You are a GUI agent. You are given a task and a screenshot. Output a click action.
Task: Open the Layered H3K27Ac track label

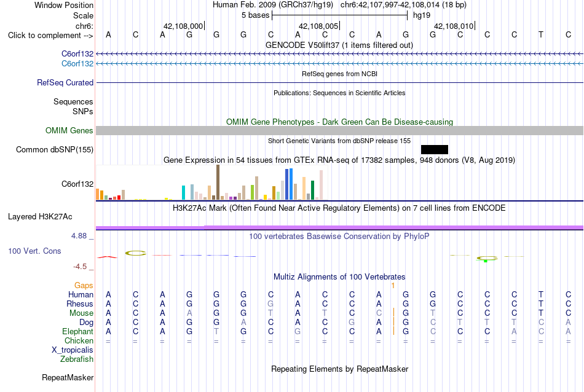40,217
